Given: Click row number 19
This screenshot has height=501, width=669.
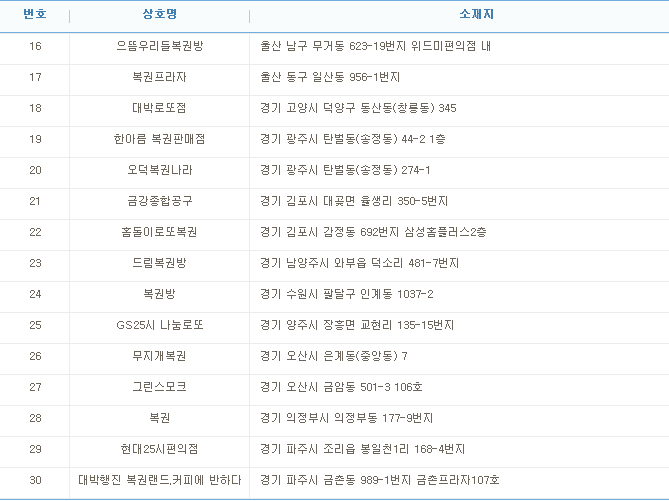Looking at the screenshot, I should [35, 139].
